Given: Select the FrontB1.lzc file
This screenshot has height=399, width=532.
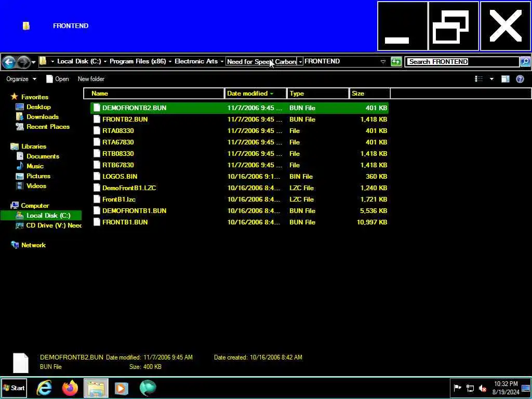Looking at the screenshot, I should pos(239,199).
